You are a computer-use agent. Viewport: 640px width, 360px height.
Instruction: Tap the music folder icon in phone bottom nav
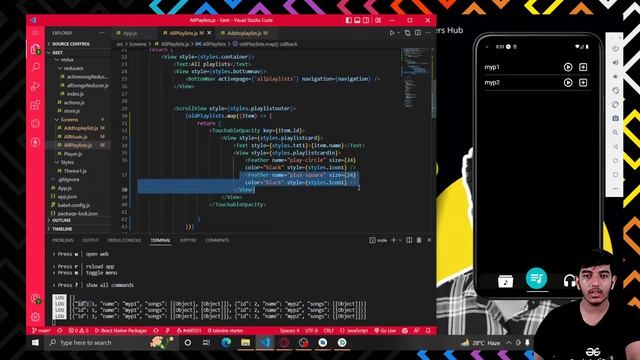pos(505,281)
